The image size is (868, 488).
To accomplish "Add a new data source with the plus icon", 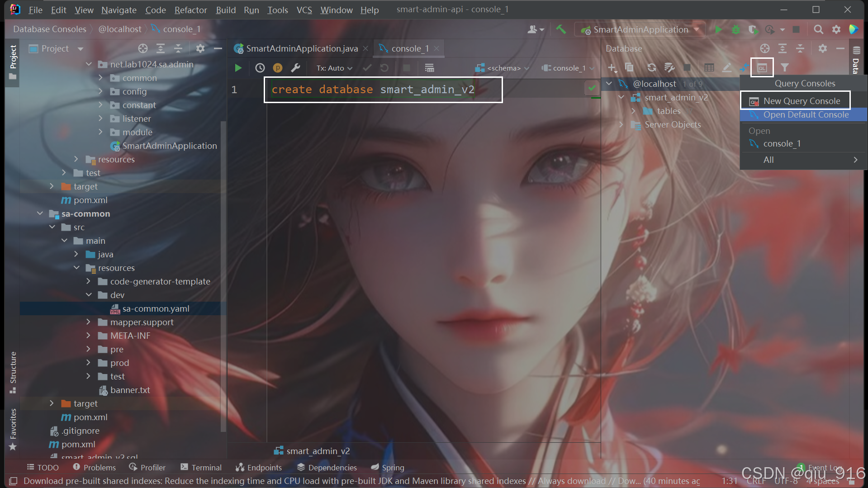I will click(x=612, y=67).
